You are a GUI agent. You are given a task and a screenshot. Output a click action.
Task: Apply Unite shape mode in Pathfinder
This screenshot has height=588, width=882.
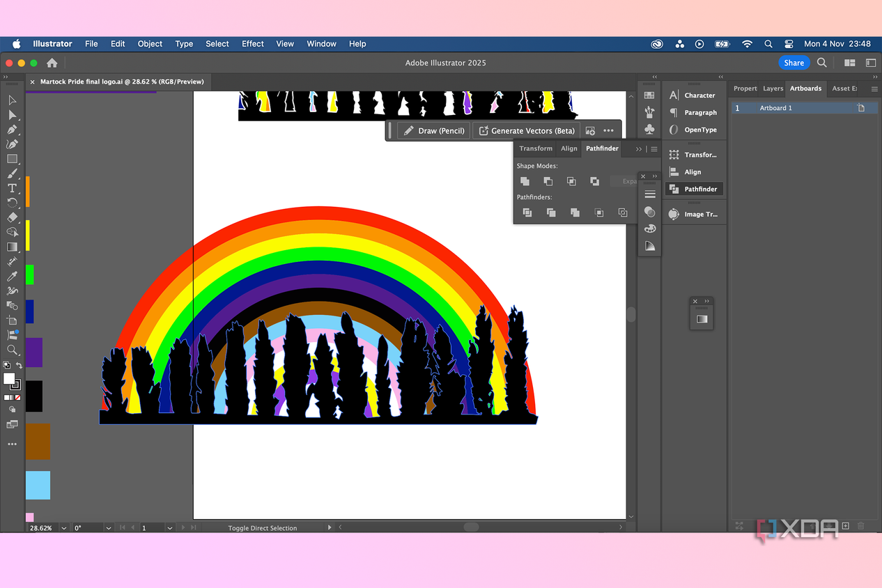tap(525, 181)
